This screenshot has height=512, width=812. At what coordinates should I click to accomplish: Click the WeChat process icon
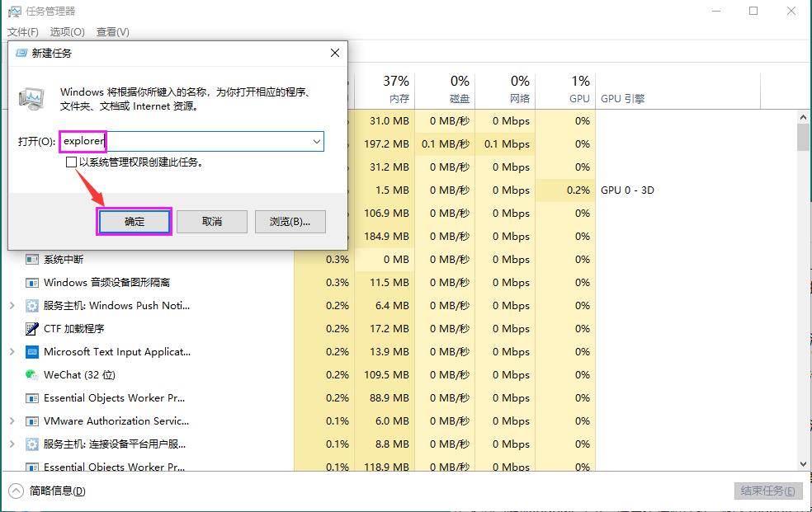(32, 375)
